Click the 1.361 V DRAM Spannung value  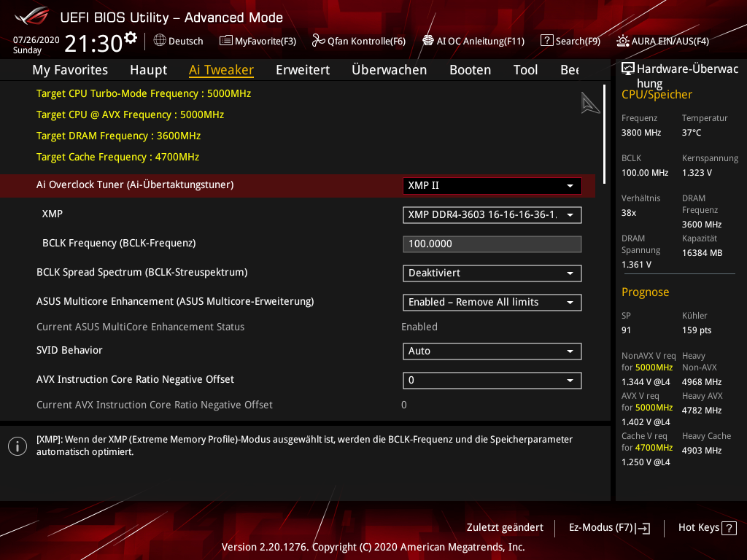point(636,264)
